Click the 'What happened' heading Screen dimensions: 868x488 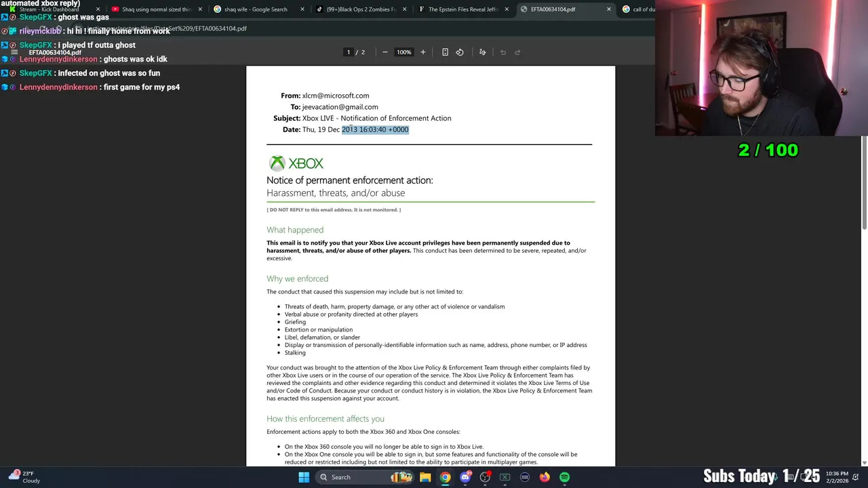pyautogui.click(x=295, y=230)
